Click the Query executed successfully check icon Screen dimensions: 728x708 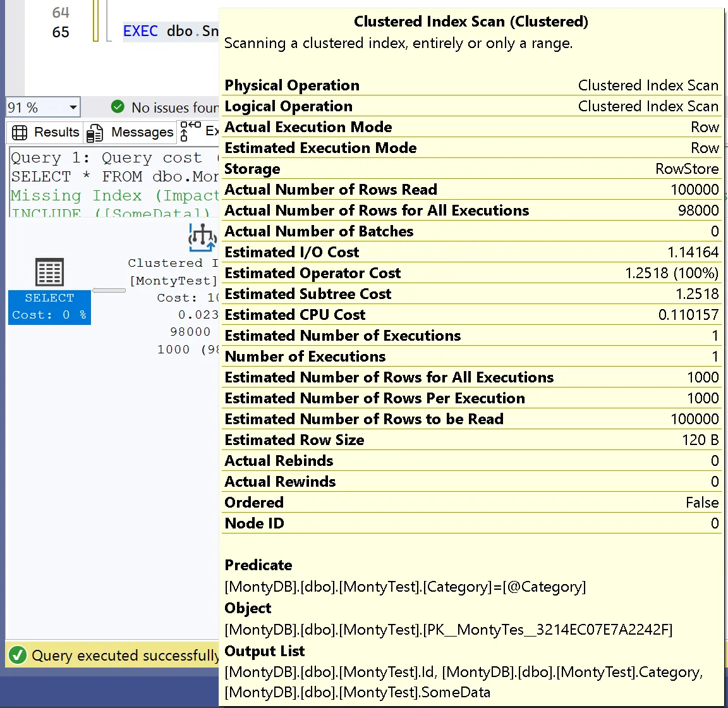[18, 655]
